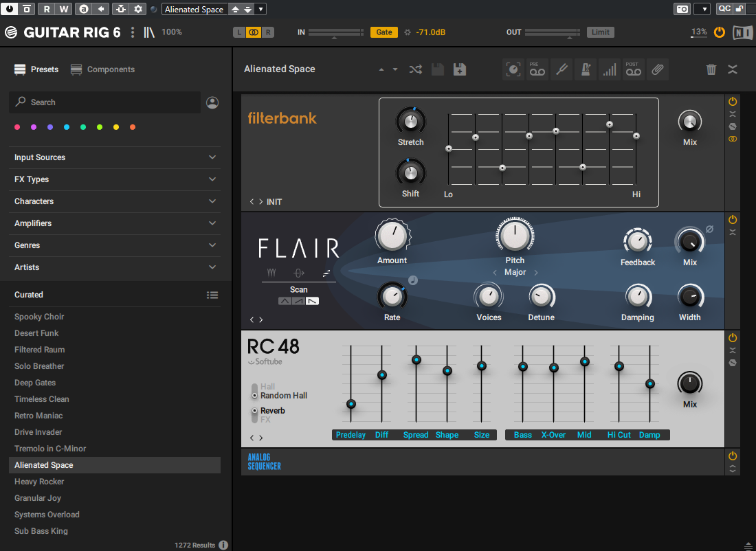Expand FX Types filter section
This screenshot has height=551, width=756.
(x=115, y=179)
